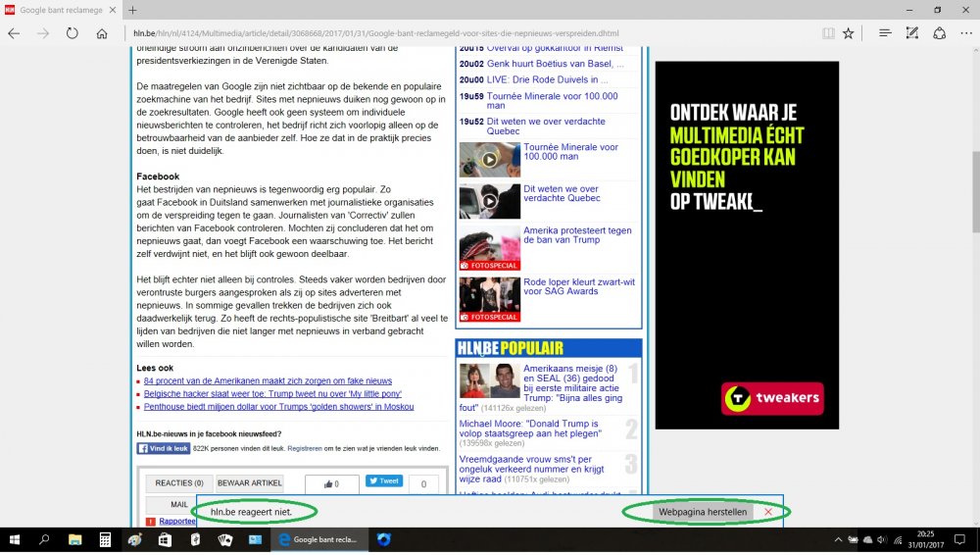Open Amerika protesteert fotospecial thumbnail
The width and height of the screenshot is (980, 555).
coord(489,248)
